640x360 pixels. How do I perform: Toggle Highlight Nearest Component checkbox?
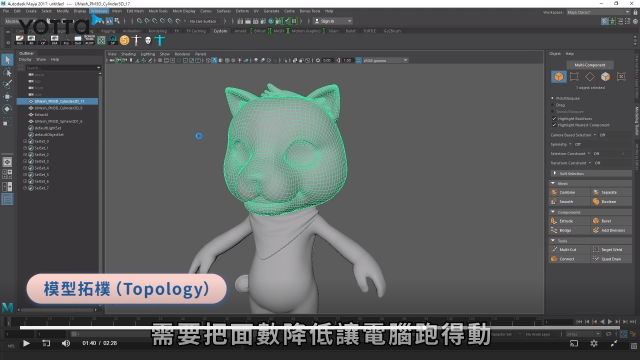[x=554, y=125]
